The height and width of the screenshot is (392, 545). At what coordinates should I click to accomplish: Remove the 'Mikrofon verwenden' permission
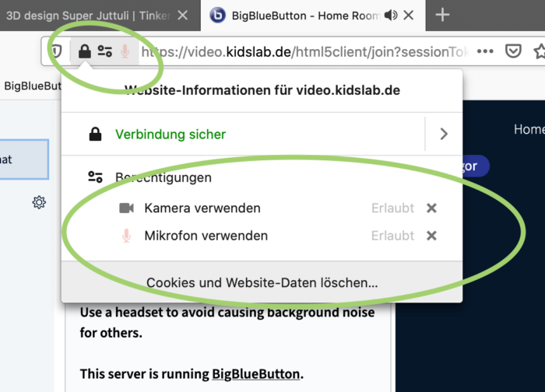click(x=431, y=236)
